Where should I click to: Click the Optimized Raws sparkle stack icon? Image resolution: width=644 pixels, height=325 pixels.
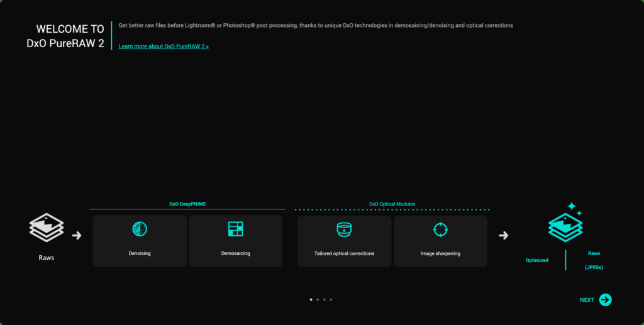pos(566,222)
